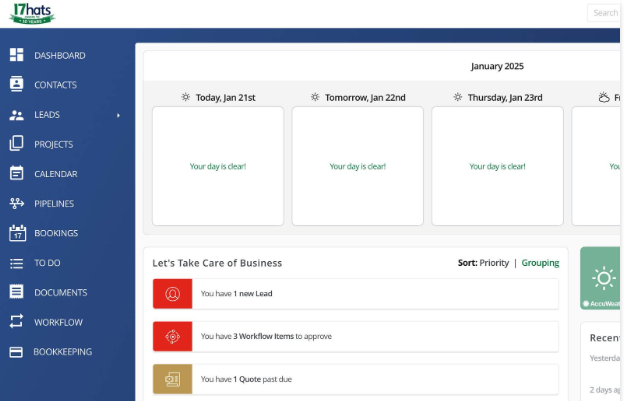Open the Calendar menu item
This screenshot has width=624, height=401.
(55, 174)
